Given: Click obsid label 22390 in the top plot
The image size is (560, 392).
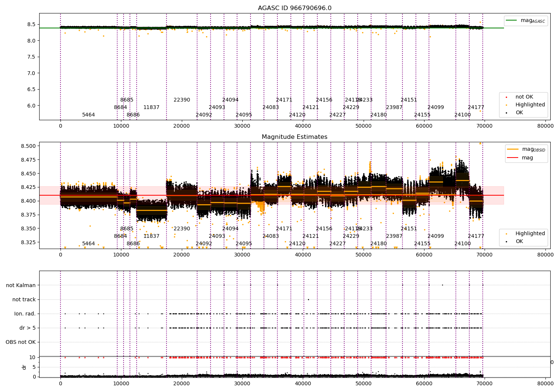Looking at the screenshot, I should pos(182,100).
